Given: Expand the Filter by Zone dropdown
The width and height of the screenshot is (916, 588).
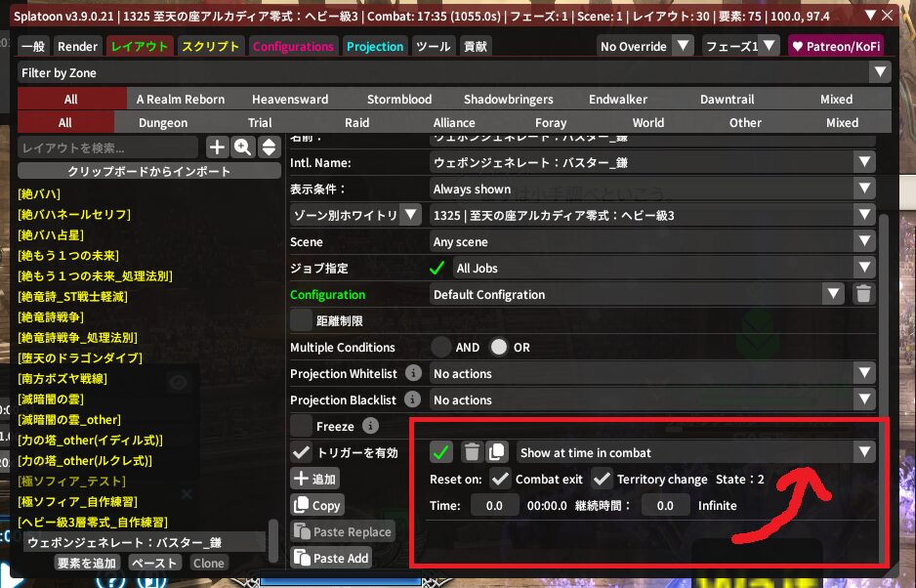Looking at the screenshot, I should coord(454,72).
